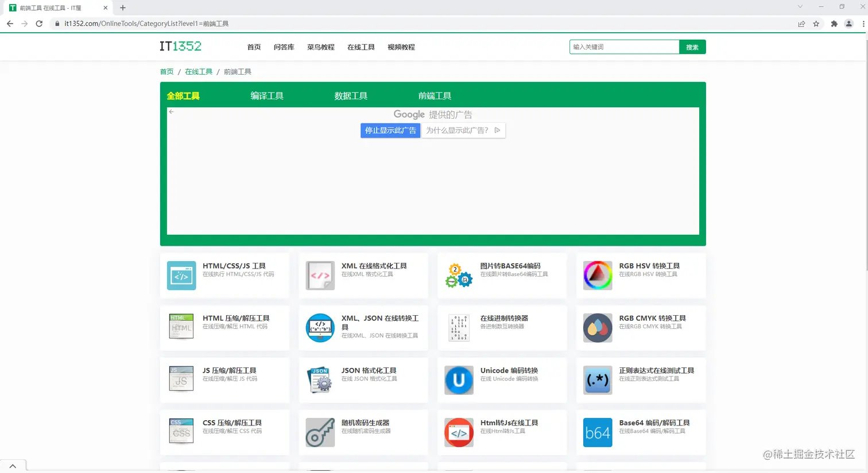Click the 输入关键词 search field

pyautogui.click(x=625, y=47)
